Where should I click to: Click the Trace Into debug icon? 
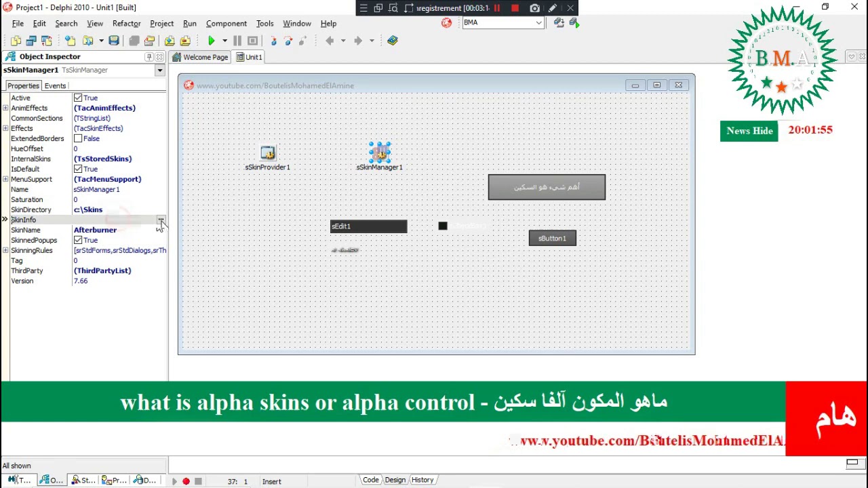pyautogui.click(x=273, y=41)
